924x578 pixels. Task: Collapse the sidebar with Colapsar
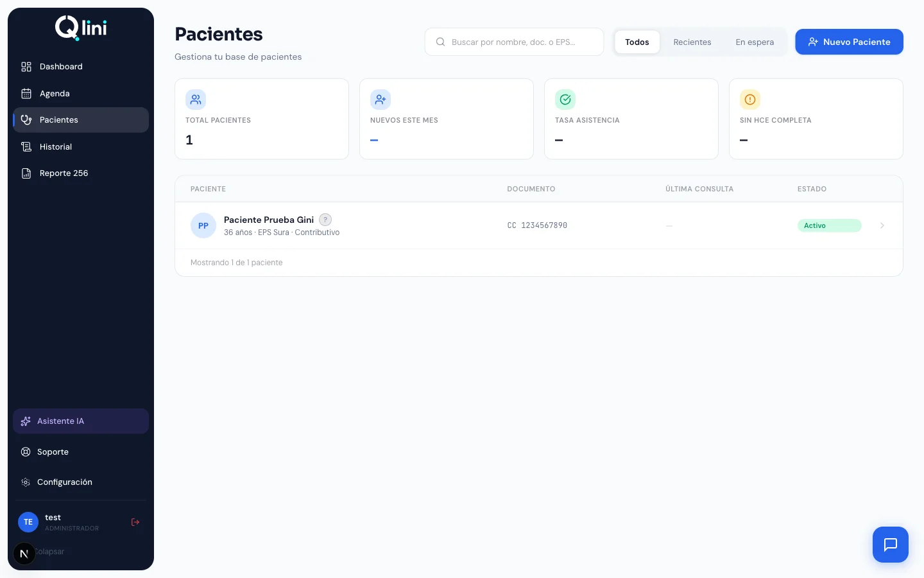(50, 552)
